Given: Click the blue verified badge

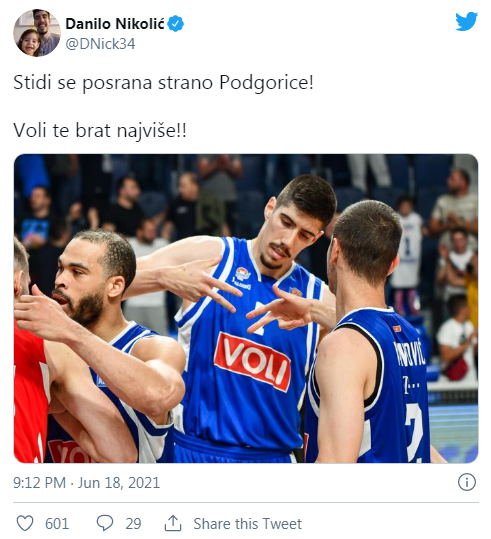Looking at the screenshot, I should 176,24.
